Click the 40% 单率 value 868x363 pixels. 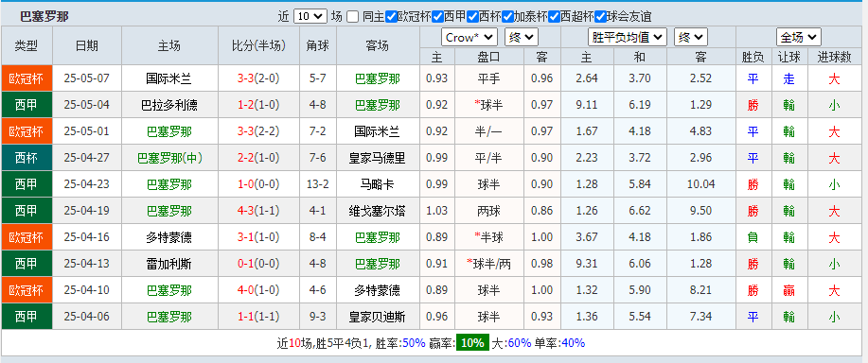(x=573, y=343)
